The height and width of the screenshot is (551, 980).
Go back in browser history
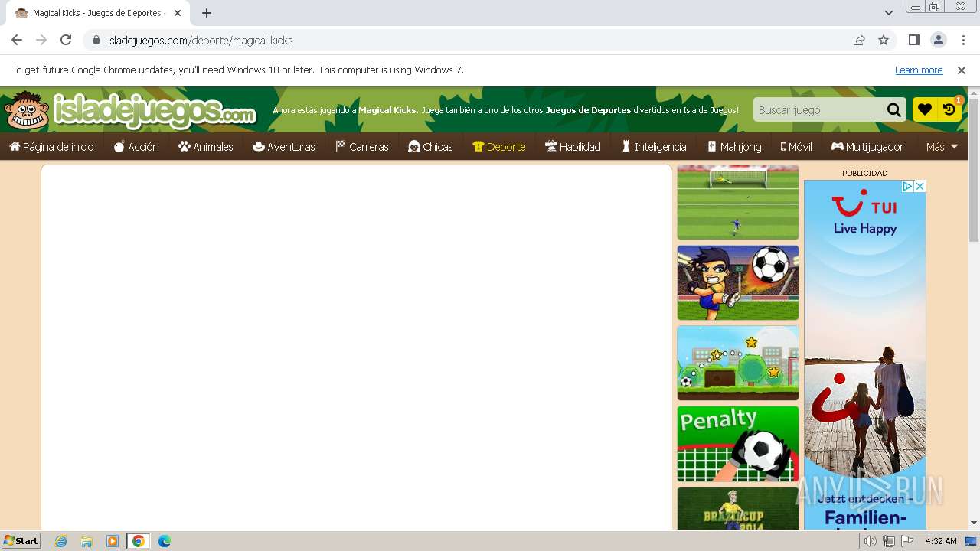point(17,40)
